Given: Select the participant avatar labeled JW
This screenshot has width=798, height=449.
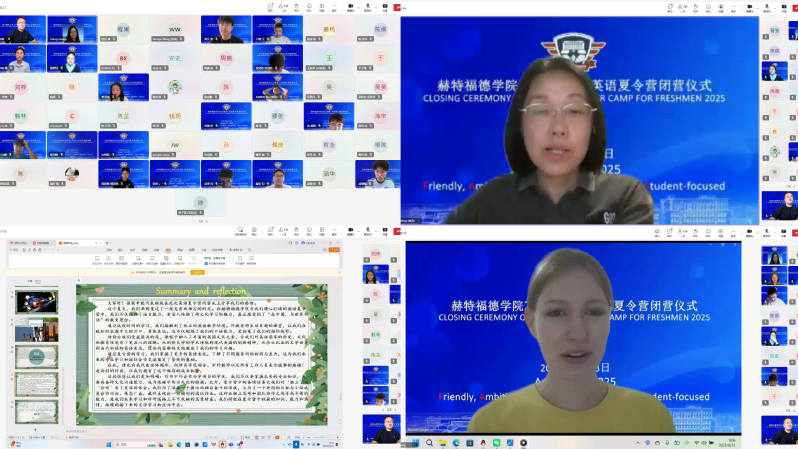Looking at the screenshot, I should coord(175,146).
